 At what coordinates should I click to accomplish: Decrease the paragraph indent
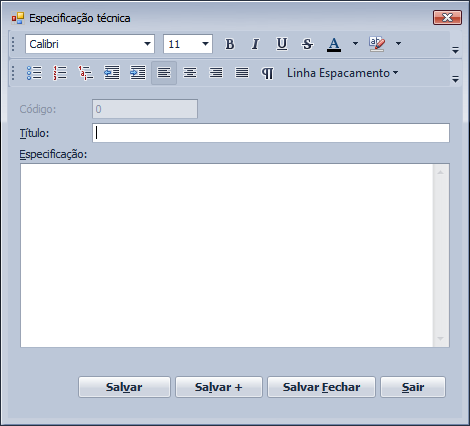[x=112, y=73]
